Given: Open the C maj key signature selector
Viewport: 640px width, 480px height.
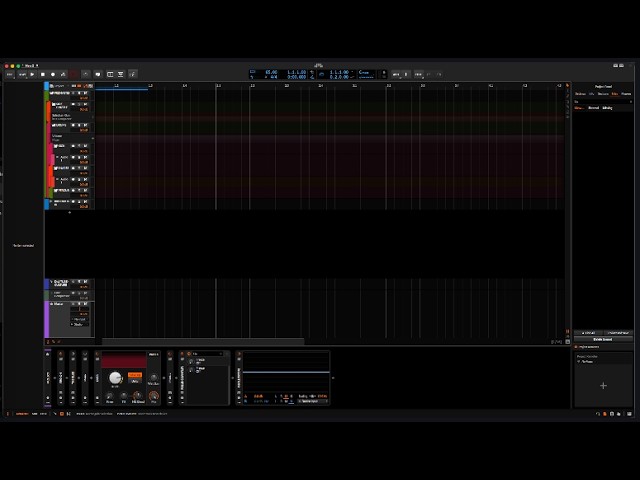Looking at the screenshot, I should tap(366, 74).
